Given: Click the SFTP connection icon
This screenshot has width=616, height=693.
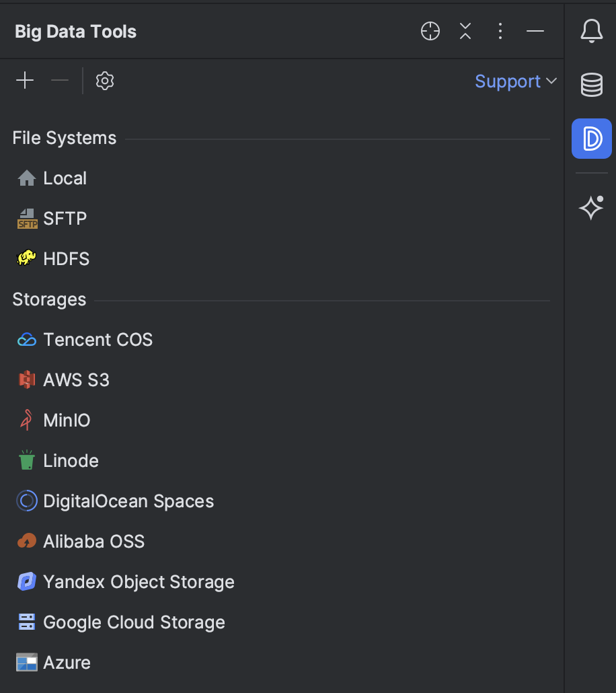Looking at the screenshot, I should pos(26,218).
